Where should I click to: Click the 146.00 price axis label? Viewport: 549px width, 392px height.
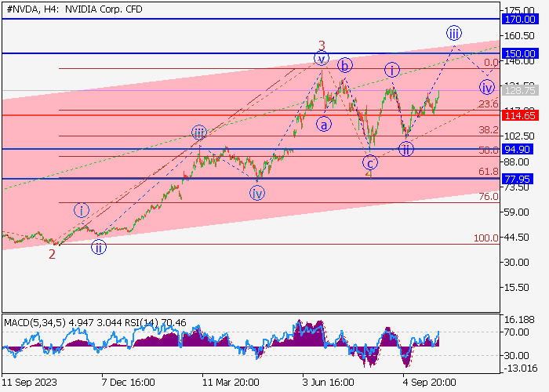[x=519, y=62]
